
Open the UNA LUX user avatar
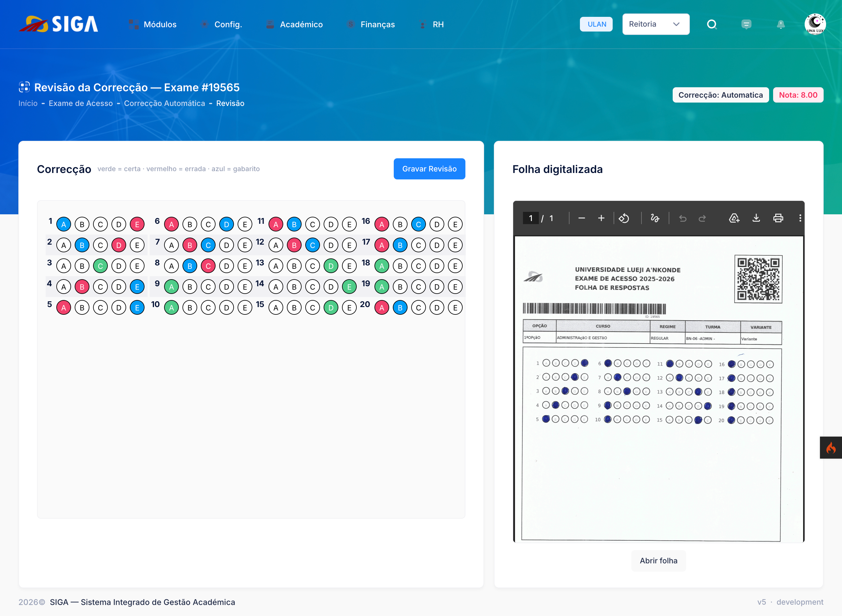pyautogui.click(x=815, y=24)
